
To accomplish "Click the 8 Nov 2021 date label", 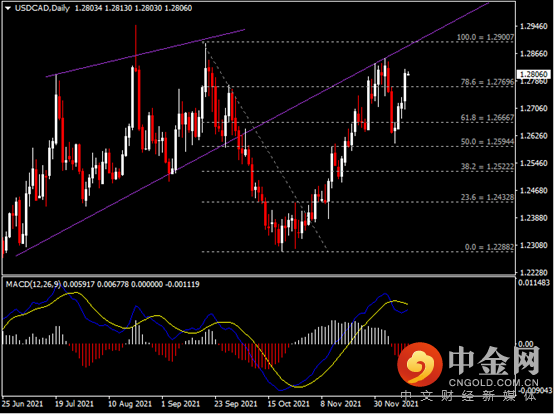I will pyautogui.click(x=341, y=404).
